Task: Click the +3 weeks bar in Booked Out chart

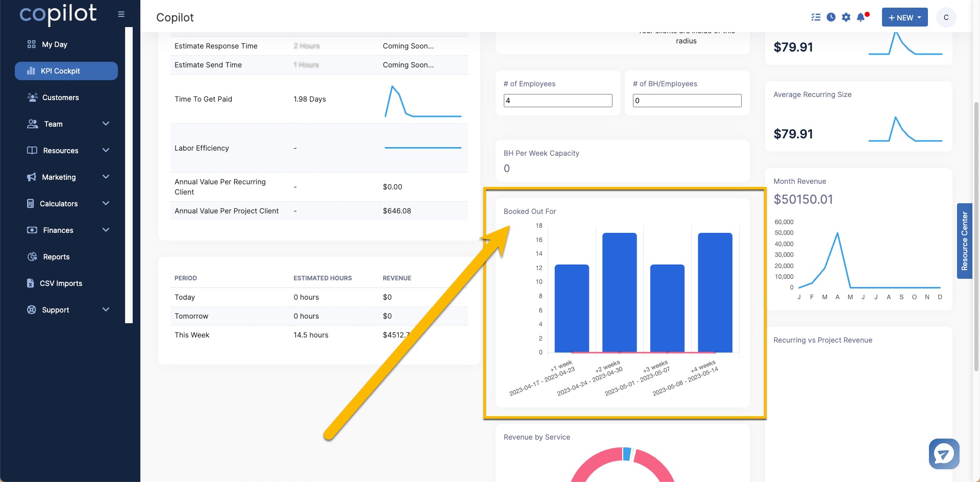Action: click(667, 308)
